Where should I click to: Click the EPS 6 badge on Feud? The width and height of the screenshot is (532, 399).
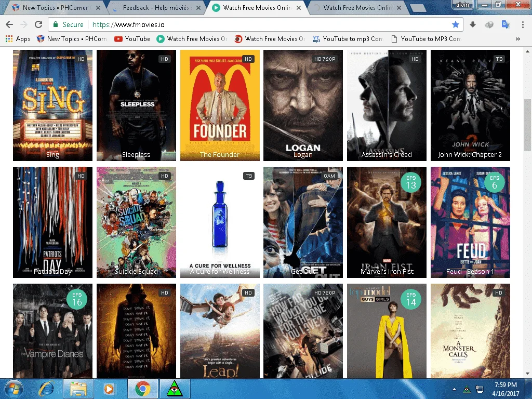tap(495, 182)
